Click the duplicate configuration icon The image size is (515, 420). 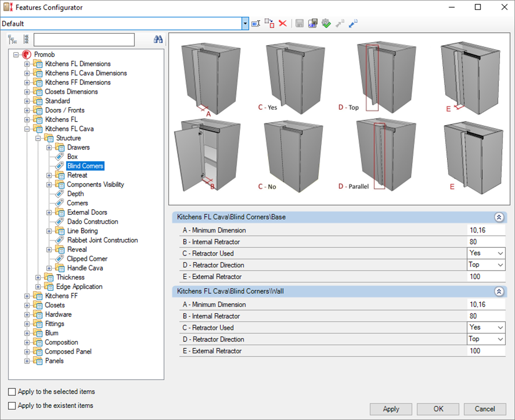(x=269, y=23)
